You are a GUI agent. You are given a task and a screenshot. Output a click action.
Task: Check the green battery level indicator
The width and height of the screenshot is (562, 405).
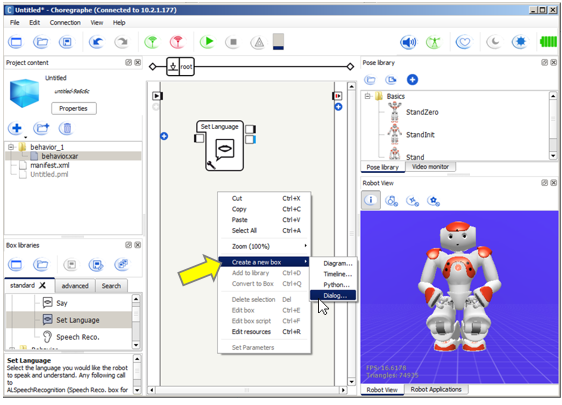pyautogui.click(x=548, y=42)
